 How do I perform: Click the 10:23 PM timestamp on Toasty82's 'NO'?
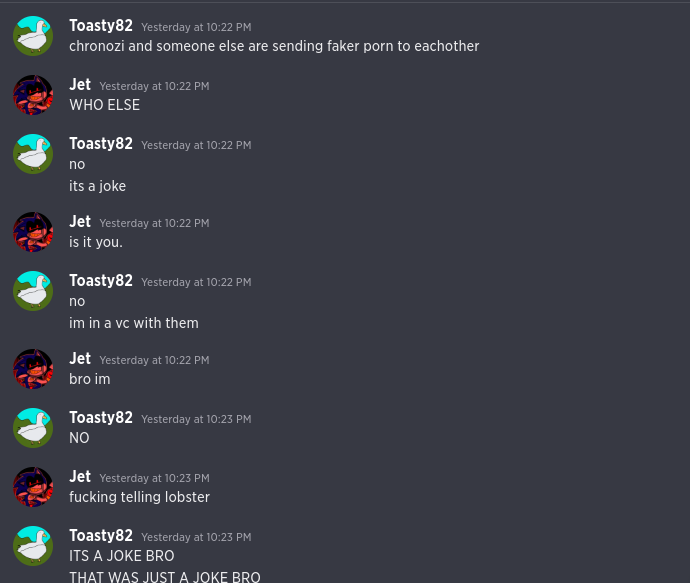(x=196, y=419)
